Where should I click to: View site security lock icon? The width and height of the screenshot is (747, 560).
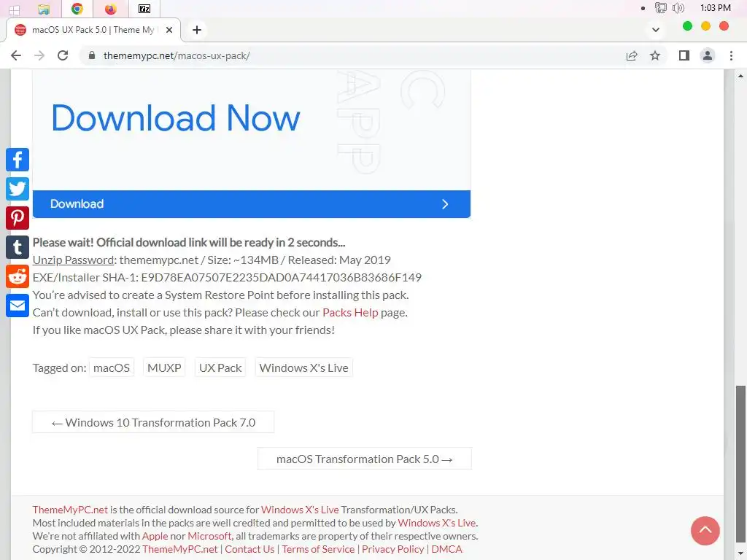coord(92,55)
